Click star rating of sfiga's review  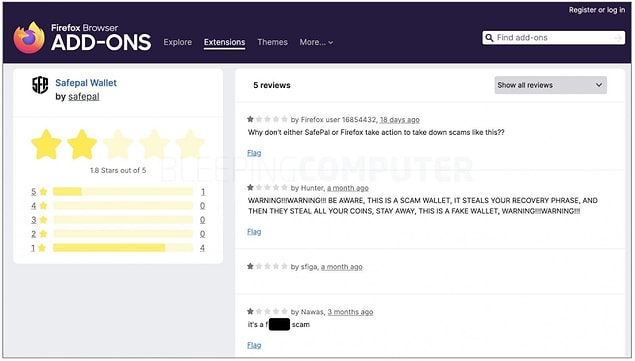267,266
